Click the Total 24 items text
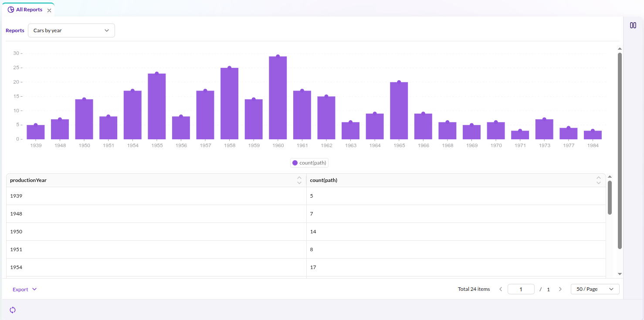Screen dimensions: 644x320 pyautogui.click(x=474, y=289)
